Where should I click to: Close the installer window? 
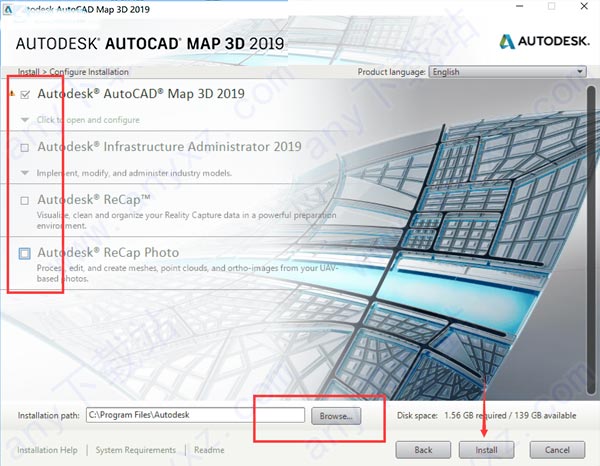584,6
